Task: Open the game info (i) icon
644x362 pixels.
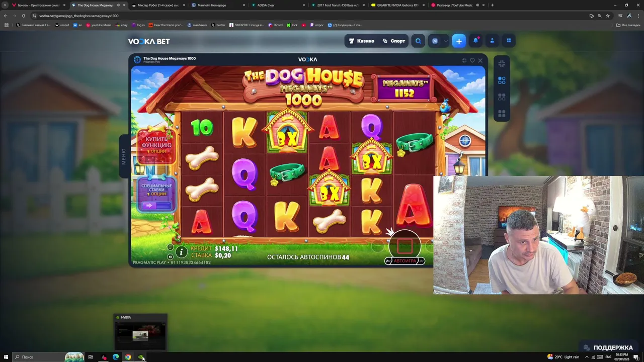Action: [x=181, y=252]
